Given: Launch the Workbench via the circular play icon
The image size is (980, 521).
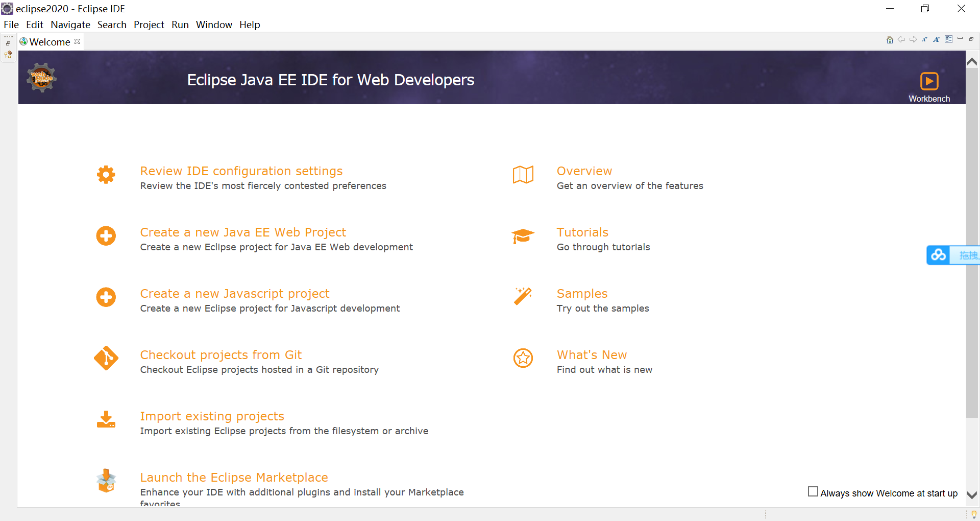Looking at the screenshot, I should point(929,82).
